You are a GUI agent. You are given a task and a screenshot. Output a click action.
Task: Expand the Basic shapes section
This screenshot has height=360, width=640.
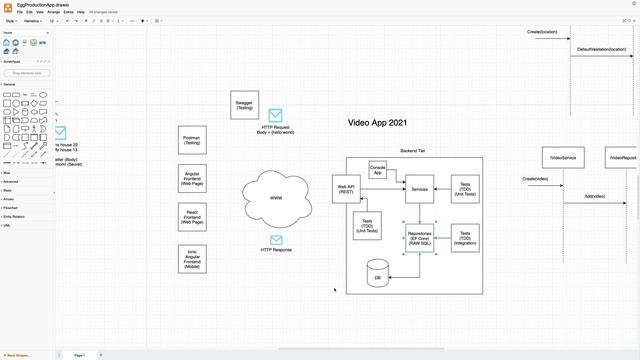pyautogui.click(x=7, y=191)
